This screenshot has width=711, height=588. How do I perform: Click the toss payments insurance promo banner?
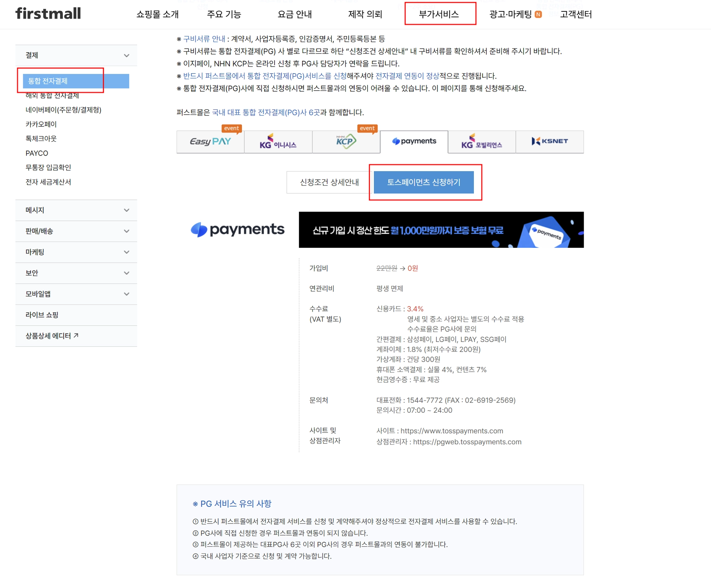(441, 230)
